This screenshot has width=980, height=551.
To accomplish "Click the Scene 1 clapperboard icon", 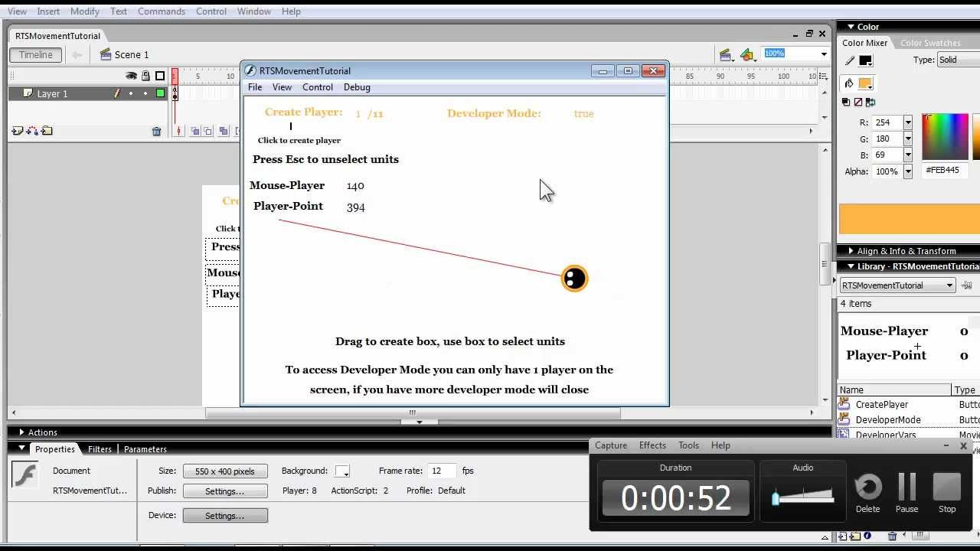I will [106, 54].
